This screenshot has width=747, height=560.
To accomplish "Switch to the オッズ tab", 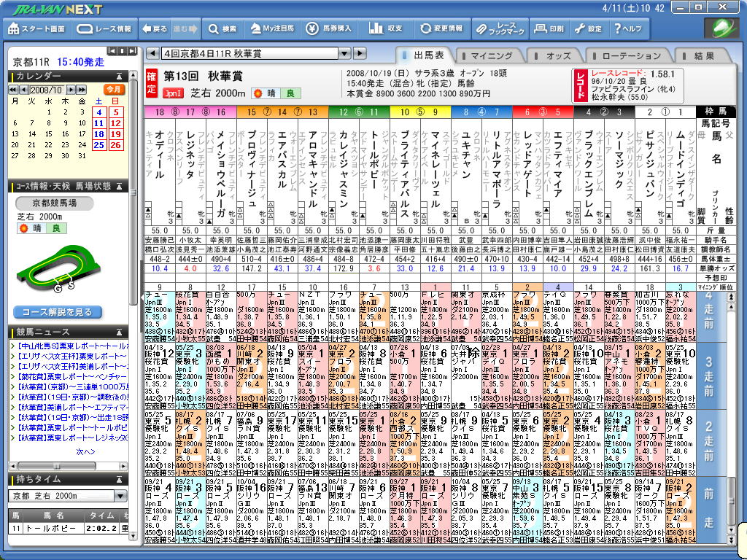I will pyautogui.click(x=558, y=55).
